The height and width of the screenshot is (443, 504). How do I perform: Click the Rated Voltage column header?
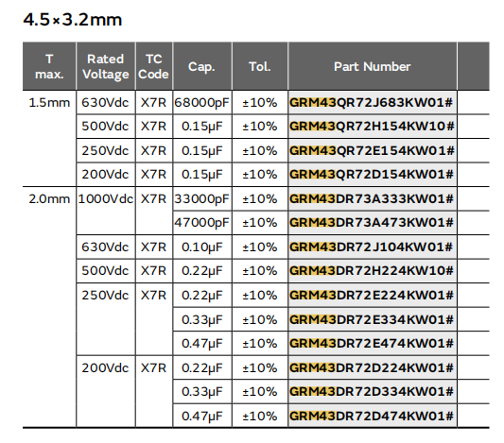(x=106, y=66)
